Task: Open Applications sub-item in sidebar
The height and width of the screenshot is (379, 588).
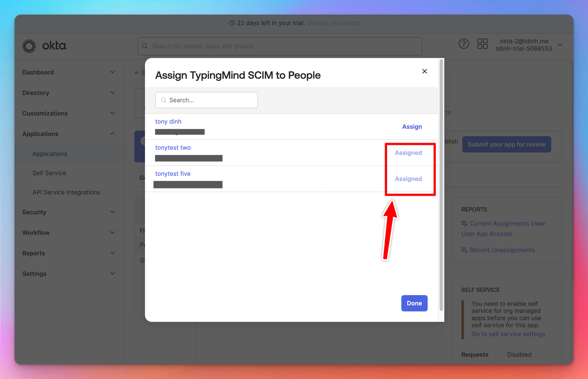Action: pyautogui.click(x=50, y=154)
